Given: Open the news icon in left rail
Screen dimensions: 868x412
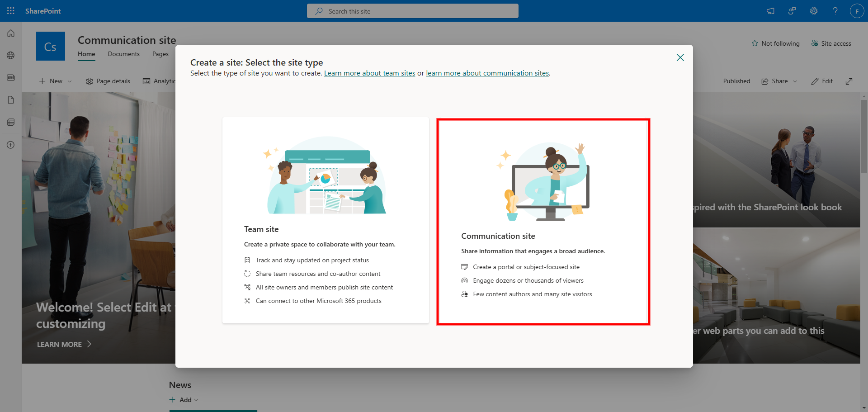Looking at the screenshot, I should click(11, 77).
